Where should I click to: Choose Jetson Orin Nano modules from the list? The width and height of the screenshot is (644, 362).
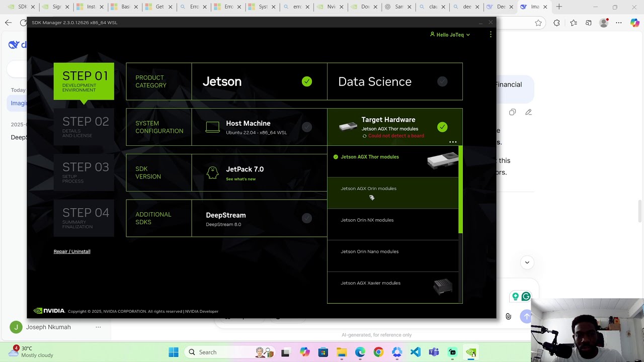click(x=393, y=256)
